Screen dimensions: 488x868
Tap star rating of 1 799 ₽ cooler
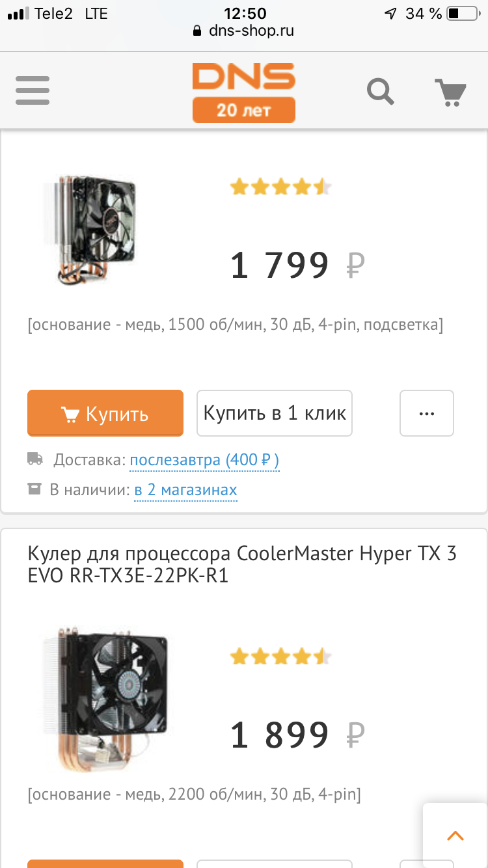[x=281, y=188]
